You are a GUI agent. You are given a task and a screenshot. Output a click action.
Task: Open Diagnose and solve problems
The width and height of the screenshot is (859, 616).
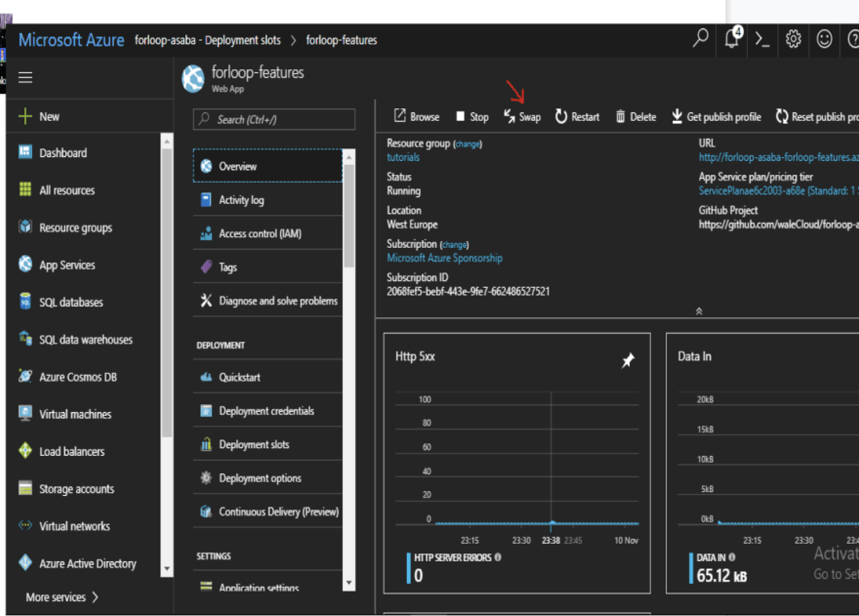(267, 301)
